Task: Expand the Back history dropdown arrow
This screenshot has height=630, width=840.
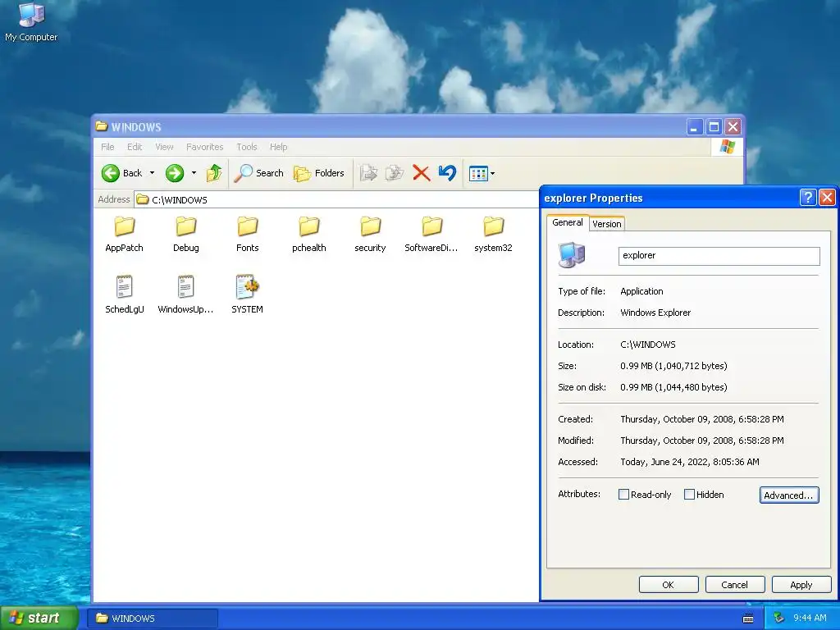Action: pyautogui.click(x=152, y=173)
